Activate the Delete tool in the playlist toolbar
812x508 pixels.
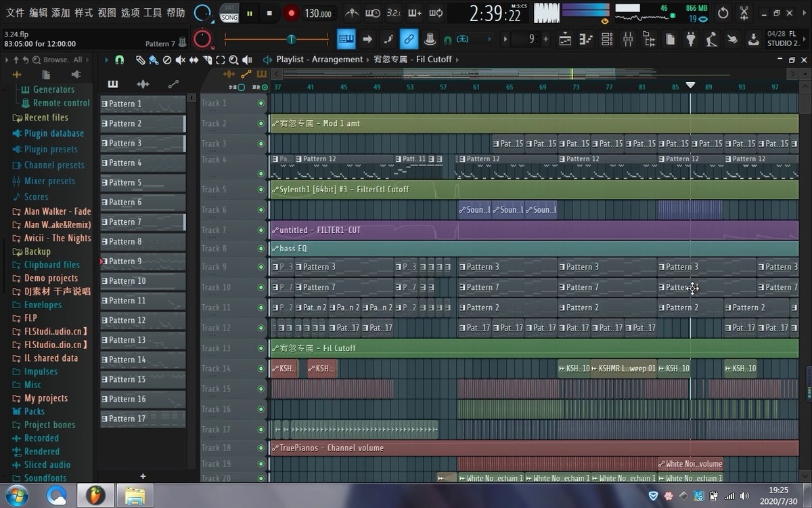coord(166,59)
